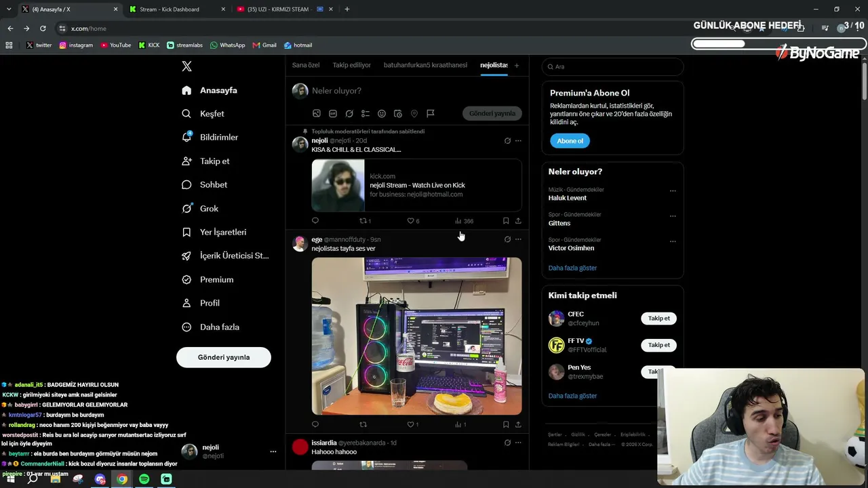The height and width of the screenshot is (488, 868).
Task: Add media to the new post
Action: tap(317, 114)
